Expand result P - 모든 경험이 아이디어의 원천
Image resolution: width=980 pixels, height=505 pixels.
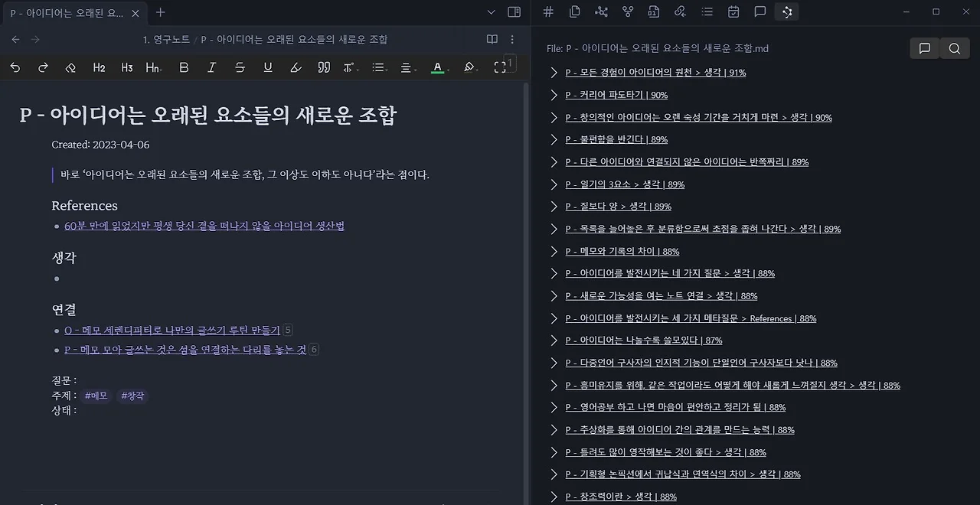[x=554, y=73]
